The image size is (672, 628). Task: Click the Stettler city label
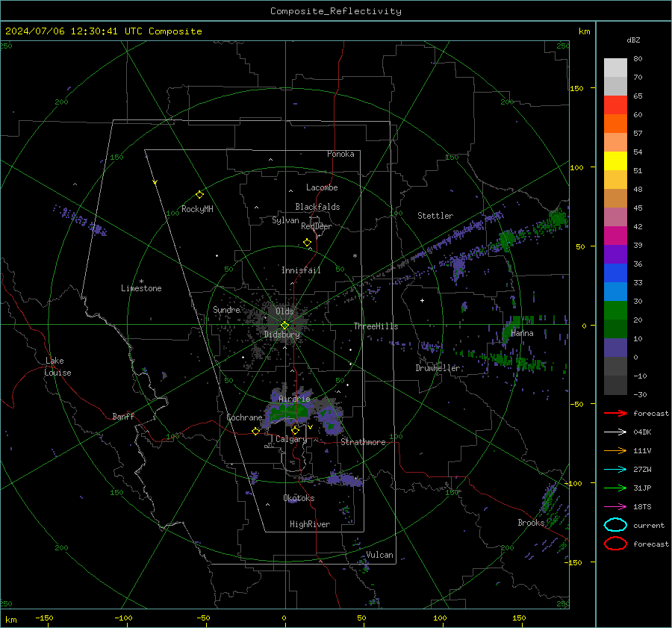435,216
